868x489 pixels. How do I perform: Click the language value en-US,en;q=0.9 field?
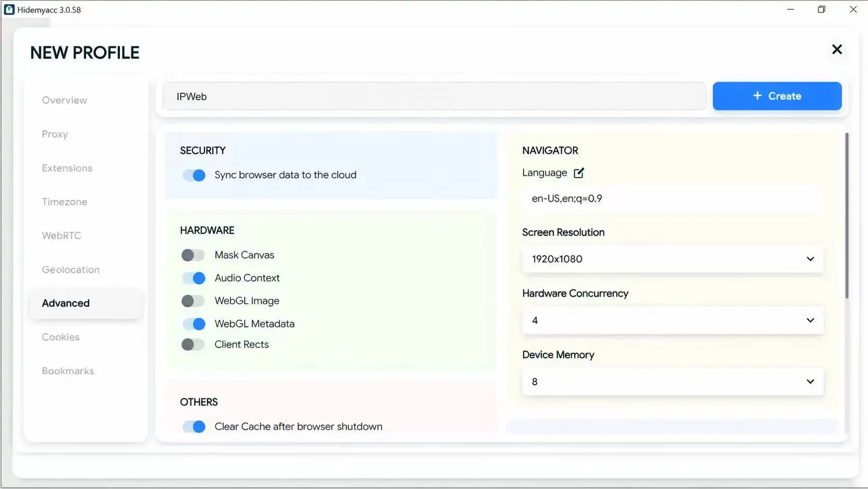pos(672,199)
